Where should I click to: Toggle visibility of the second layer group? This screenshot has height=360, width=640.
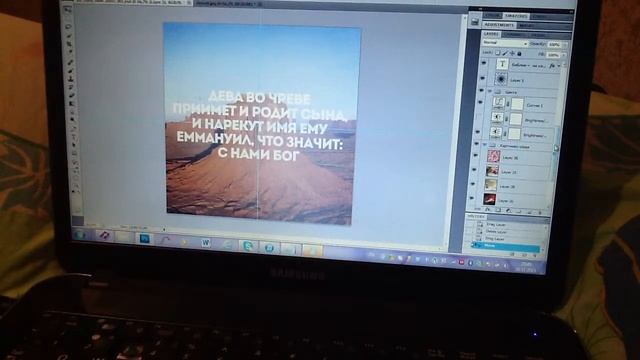click(476, 144)
